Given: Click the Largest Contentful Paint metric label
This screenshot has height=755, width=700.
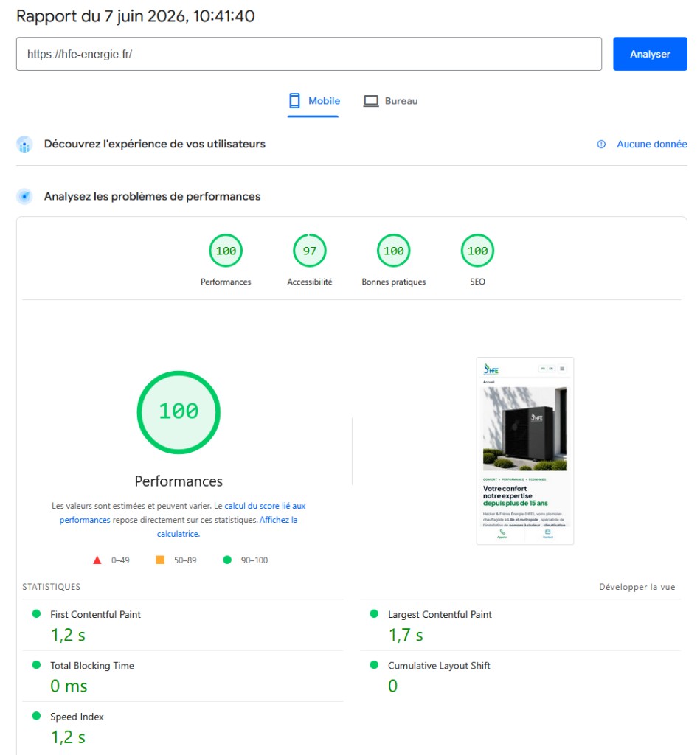Looking at the screenshot, I should [440, 614].
